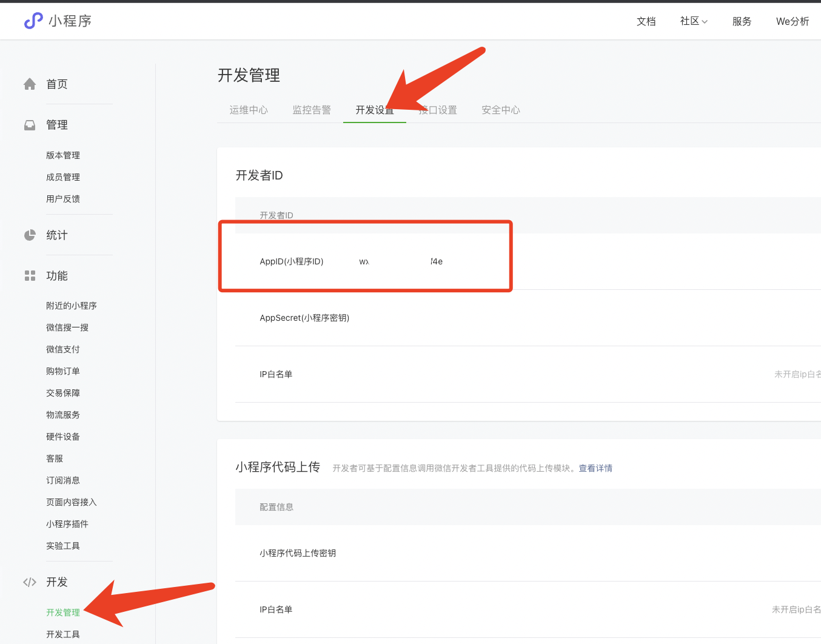Click the home icon beside 首页

(30, 84)
